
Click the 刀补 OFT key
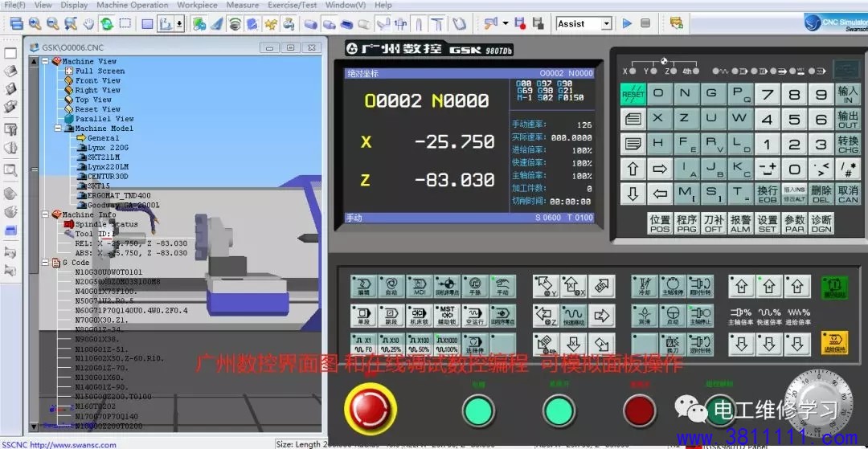tap(714, 224)
